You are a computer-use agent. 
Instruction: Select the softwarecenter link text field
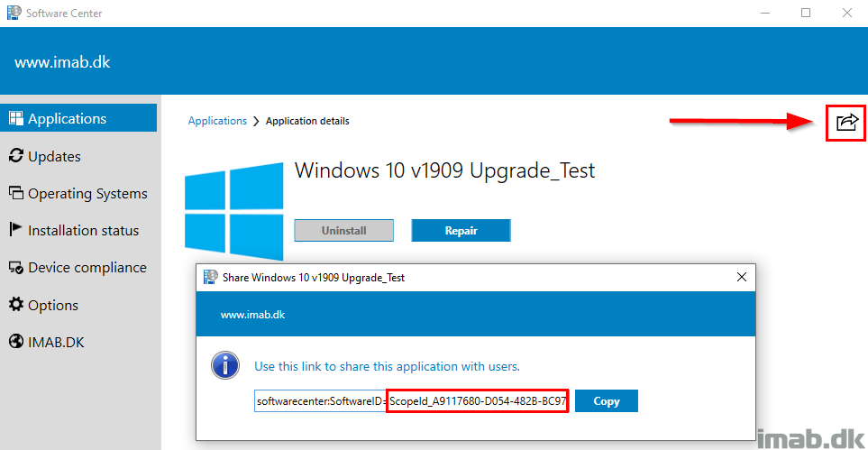[x=412, y=400]
